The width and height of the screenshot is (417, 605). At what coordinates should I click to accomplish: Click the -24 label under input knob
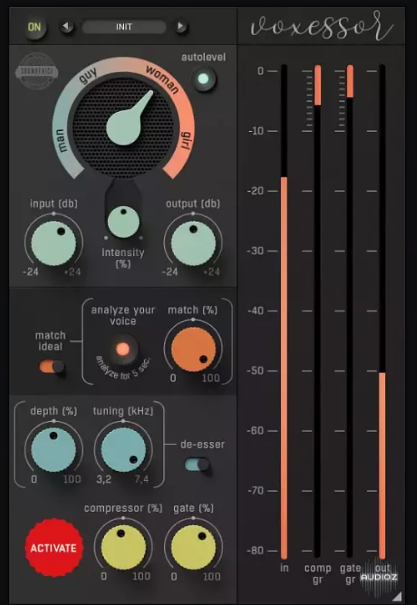(x=30, y=272)
